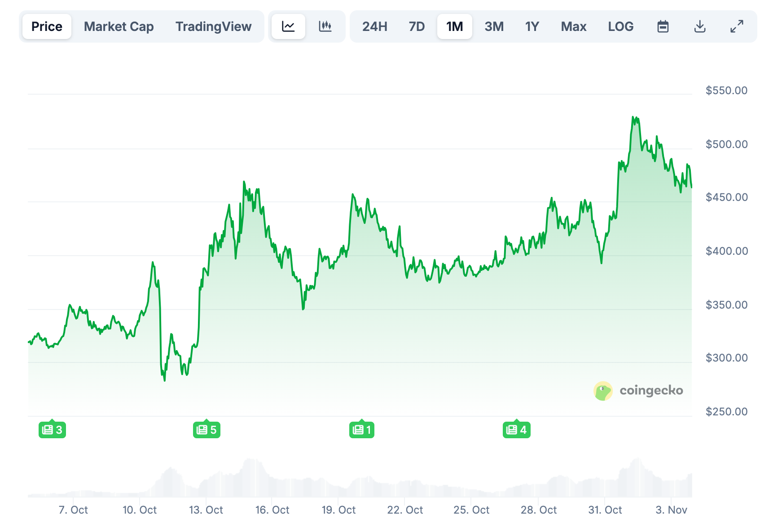The width and height of the screenshot is (782, 532).
Task: Open the news marker showing 5 articles
Action: point(206,430)
